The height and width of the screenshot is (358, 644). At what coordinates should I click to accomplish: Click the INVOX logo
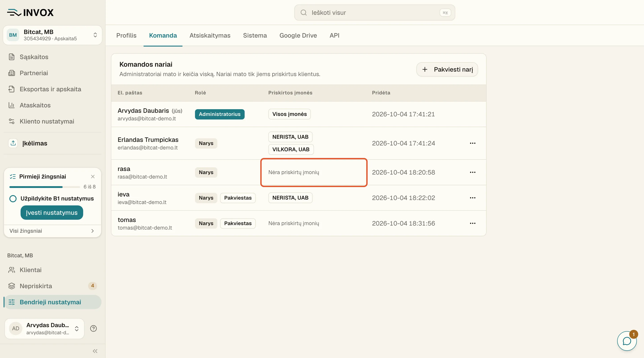(30, 13)
